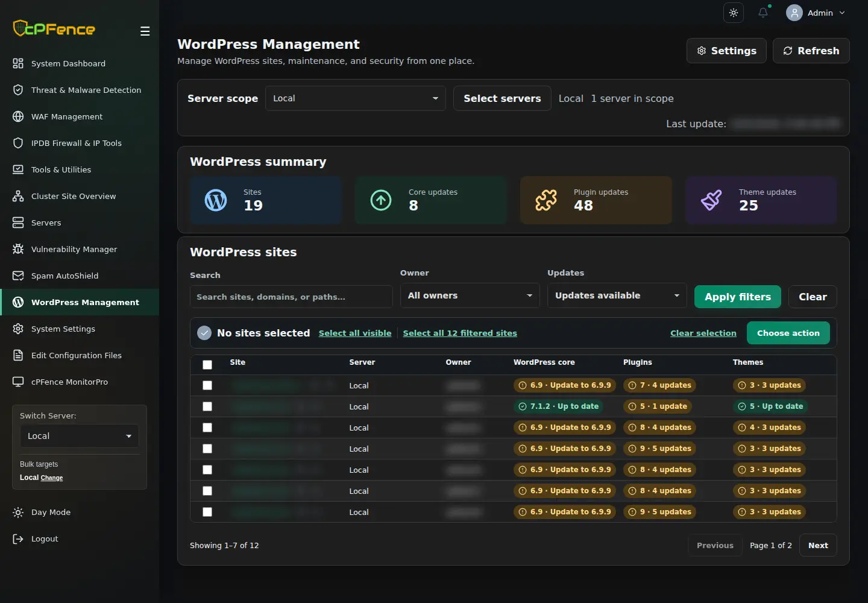Click the Vulnerability Manager bug icon
Viewport: 868px width, 603px height.
tap(18, 249)
